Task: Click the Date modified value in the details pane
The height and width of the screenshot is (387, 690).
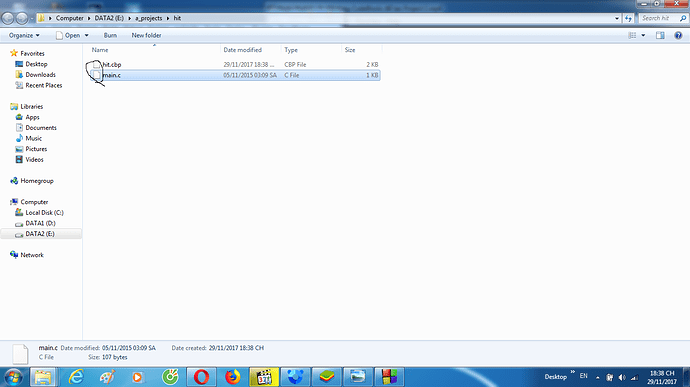Action: coord(128,348)
